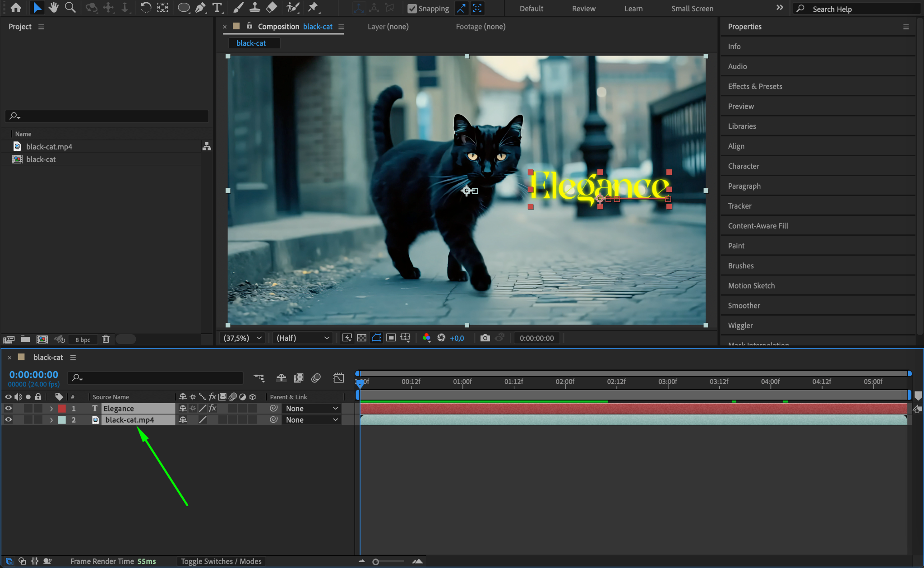This screenshot has height=568, width=924.
Task: Toggle the transparency grid icon
Action: 361,338
